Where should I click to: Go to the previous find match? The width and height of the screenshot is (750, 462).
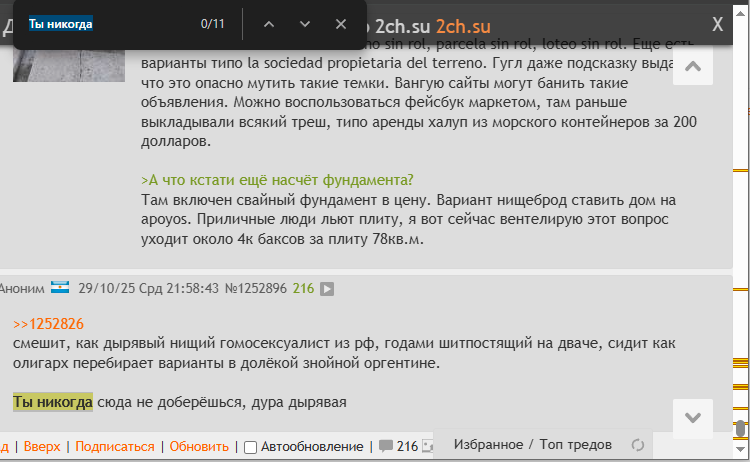pyautogui.click(x=269, y=24)
